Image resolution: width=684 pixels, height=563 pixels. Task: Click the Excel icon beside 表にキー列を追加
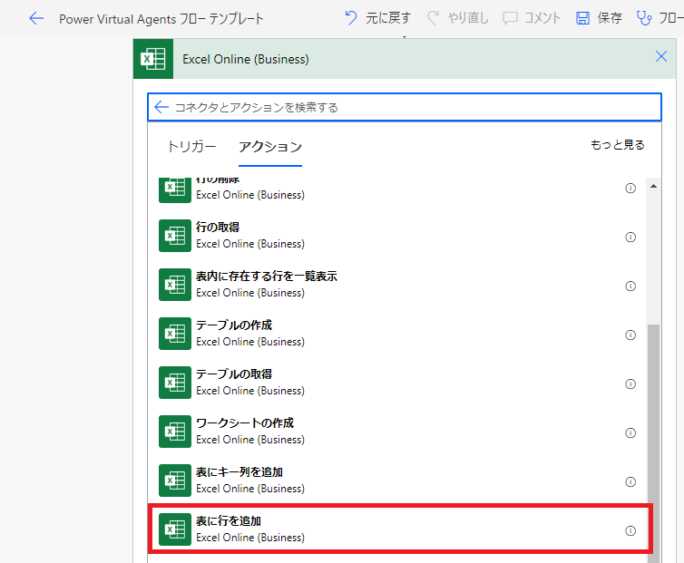175,480
